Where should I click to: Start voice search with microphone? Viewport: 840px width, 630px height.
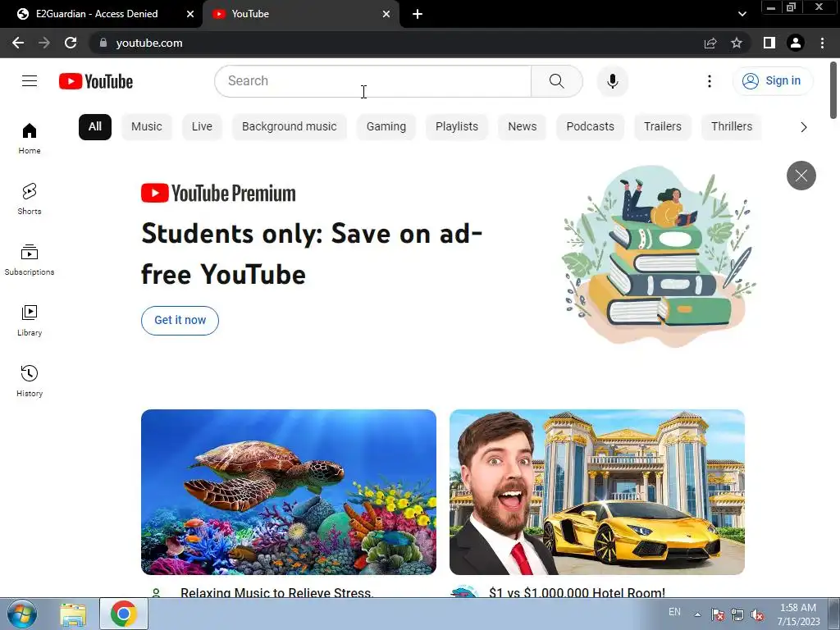pos(612,81)
